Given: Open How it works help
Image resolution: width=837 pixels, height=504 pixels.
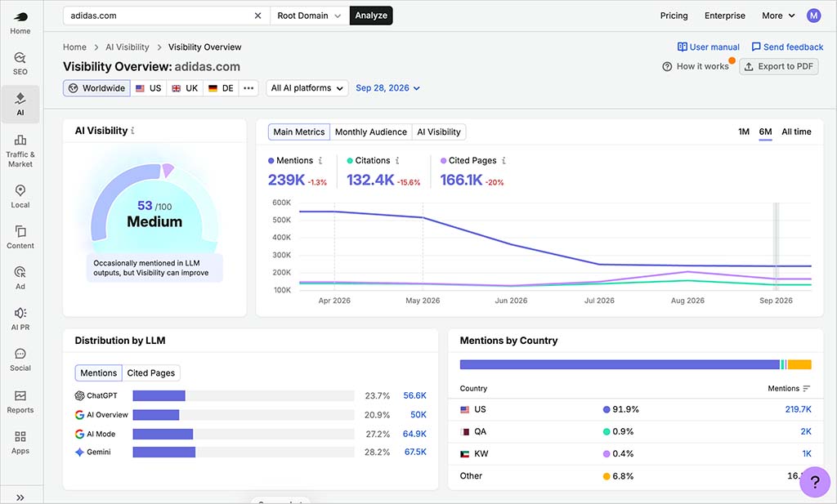Looking at the screenshot, I should pyautogui.click(x=696, y=66).
